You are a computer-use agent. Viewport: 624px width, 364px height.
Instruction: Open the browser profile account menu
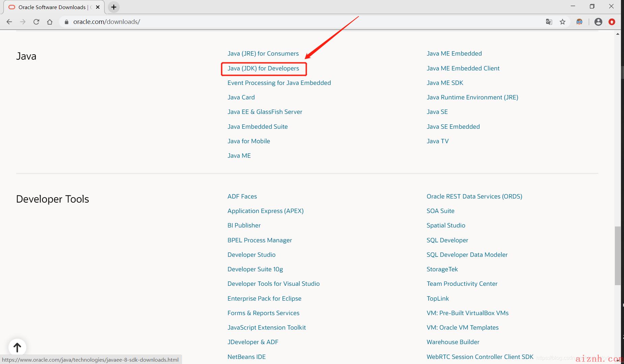(x=598, y=22)
